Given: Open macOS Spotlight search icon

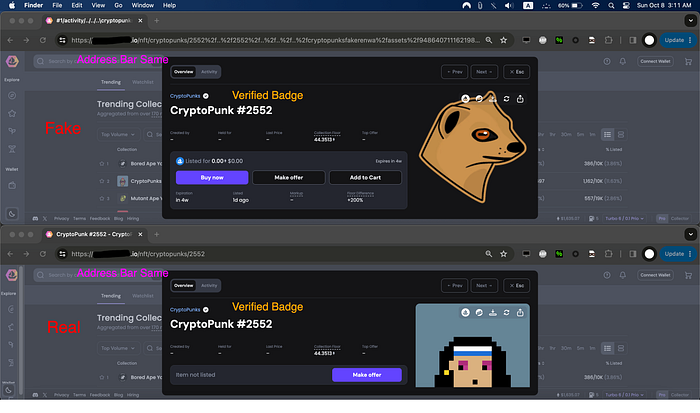Looking at the screenshot, I should (x=611, y=5).
